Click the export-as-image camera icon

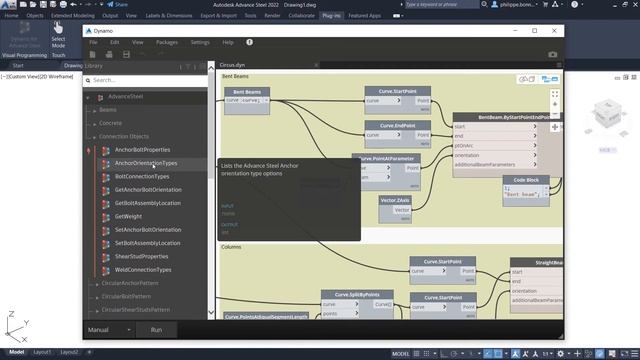pos(553,54)
